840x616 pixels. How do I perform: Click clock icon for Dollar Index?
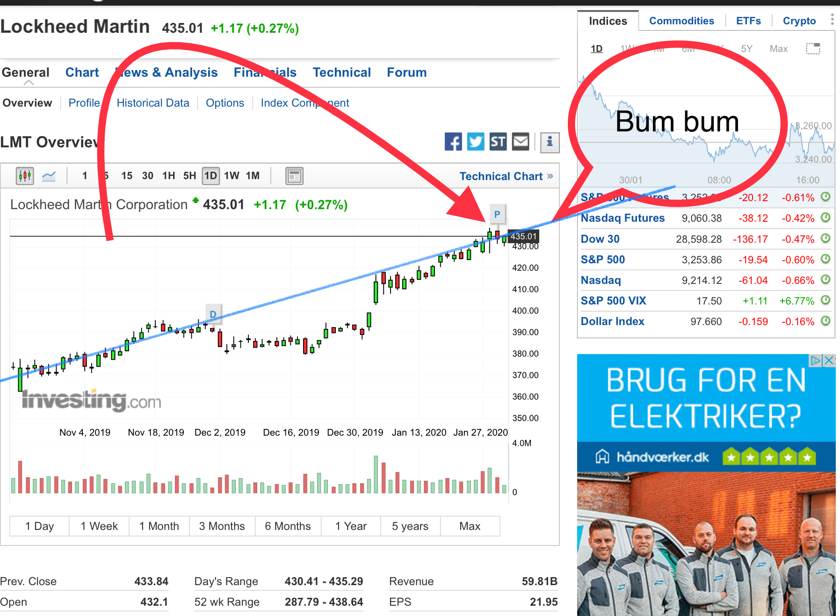tap(826, 321)
